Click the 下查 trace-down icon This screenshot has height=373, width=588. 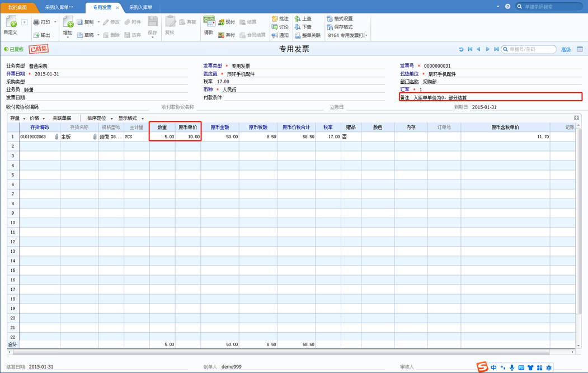point(298,27)
